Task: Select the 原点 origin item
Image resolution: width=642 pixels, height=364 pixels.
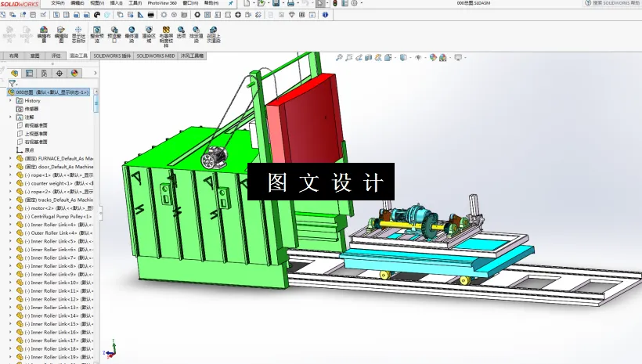Action: (25, 150)
